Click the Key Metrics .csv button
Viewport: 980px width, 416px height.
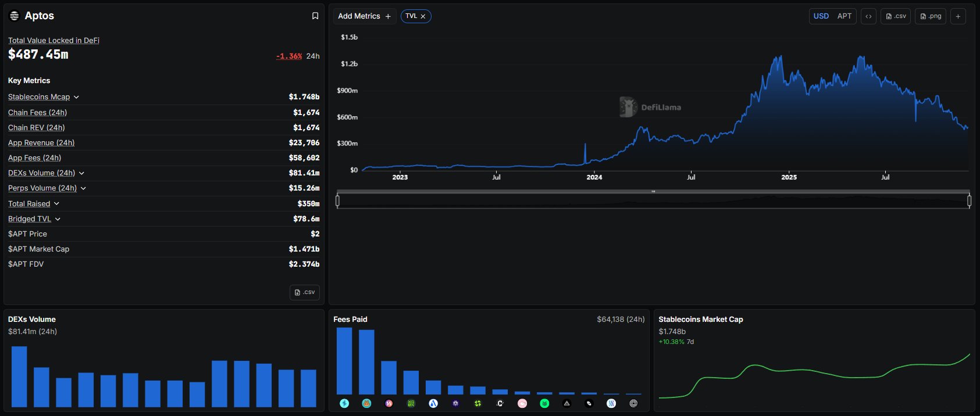(x=305, y=292)
